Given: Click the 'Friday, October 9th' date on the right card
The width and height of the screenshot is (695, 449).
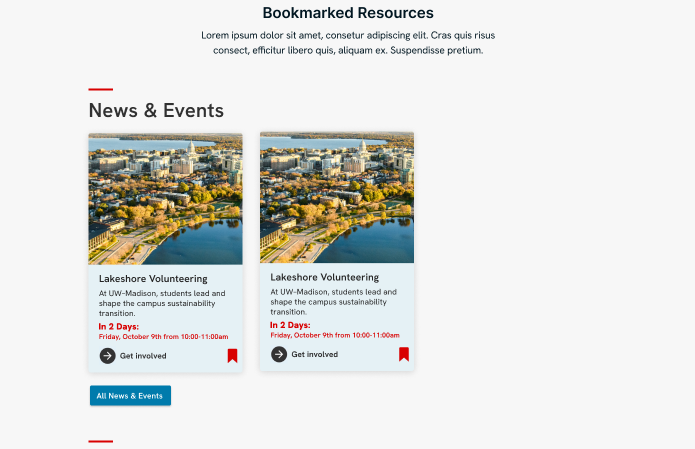Looking at the screenshot, I should [x=335, y=336].
